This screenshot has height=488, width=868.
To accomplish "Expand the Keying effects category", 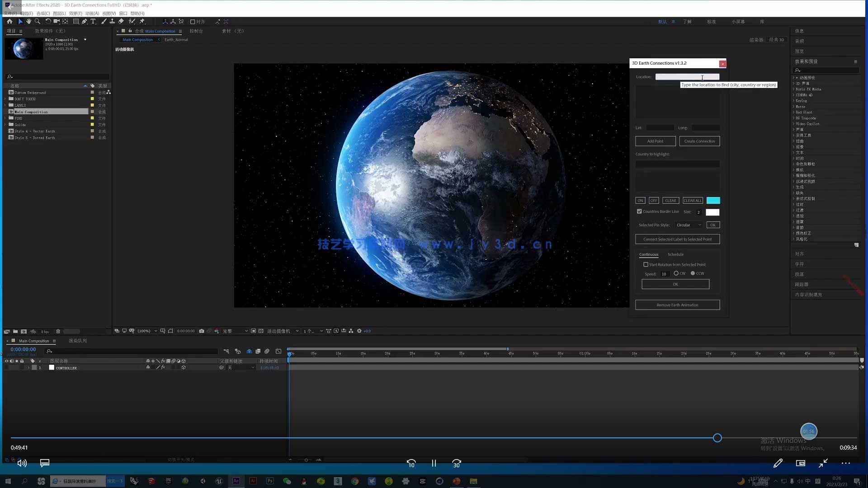I will (793, 101).
